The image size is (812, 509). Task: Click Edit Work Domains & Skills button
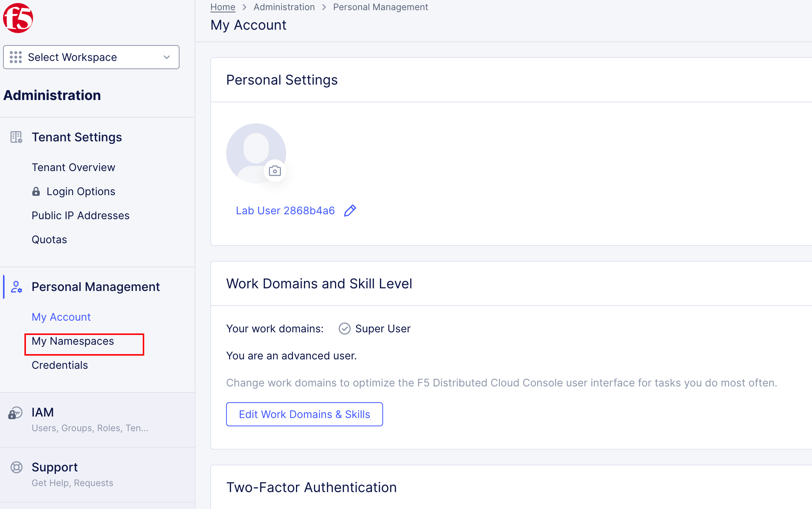[305, 414]
